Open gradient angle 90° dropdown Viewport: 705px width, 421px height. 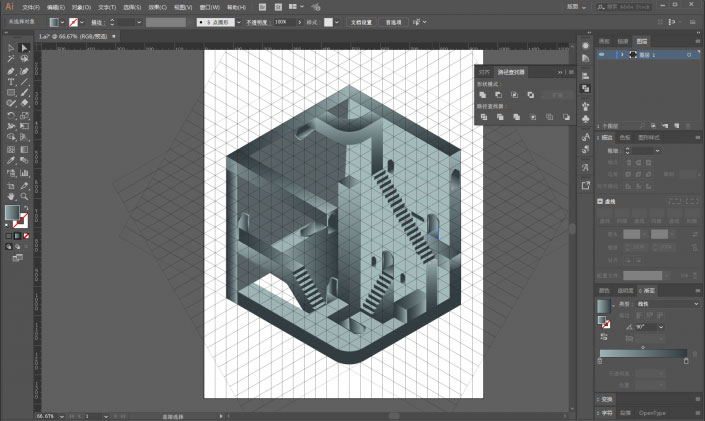(660, 327)
